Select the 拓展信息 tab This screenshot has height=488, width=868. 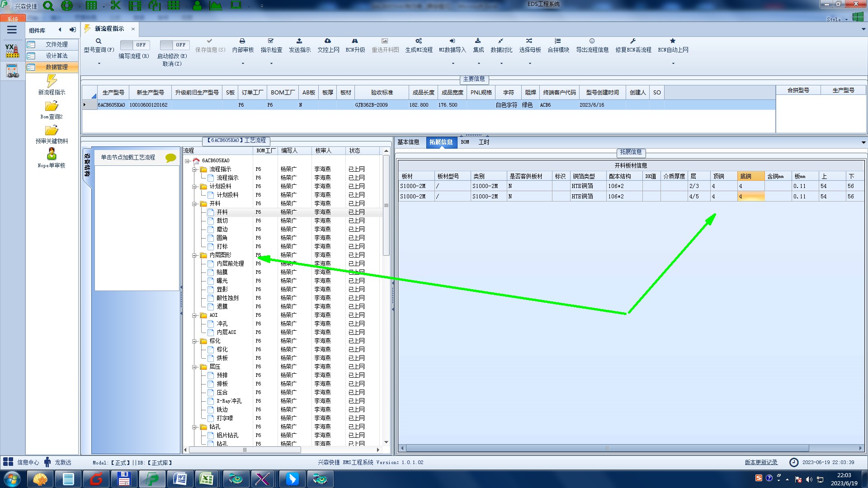pos(441,142)
